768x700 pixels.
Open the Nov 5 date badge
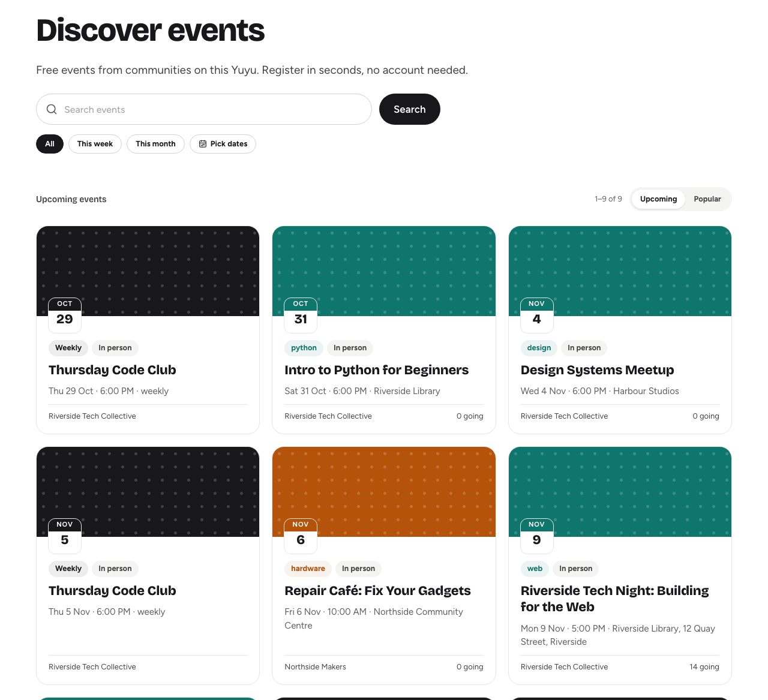[x=65, y=536]
